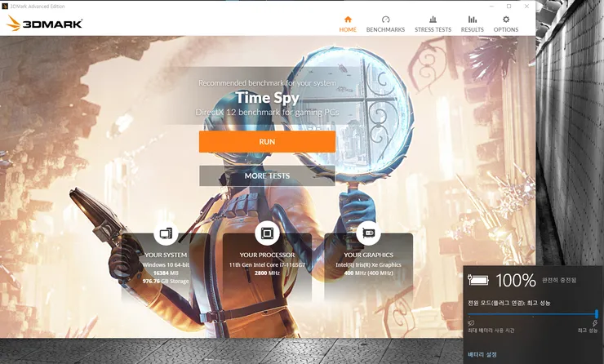This screenshot has height=364, width=604.
Task: Click the 'Recommended benchmark for your system' text
Action: [267, 82]
